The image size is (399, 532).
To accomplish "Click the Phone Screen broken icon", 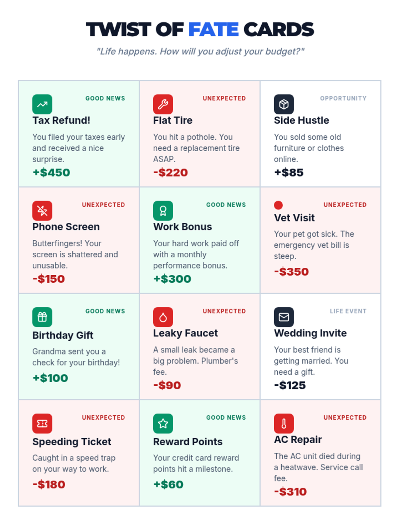I will [x=42, y=211].
